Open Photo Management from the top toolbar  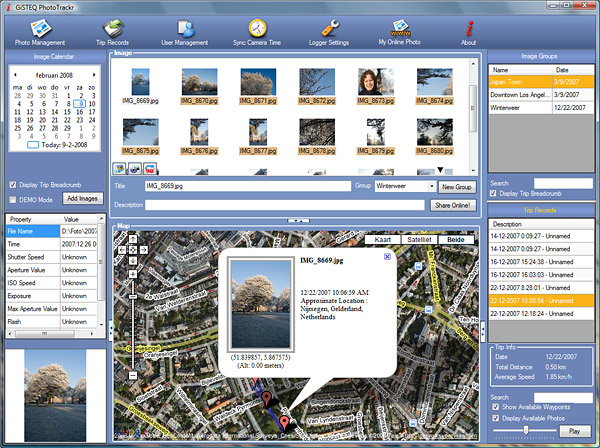tap(40, 33)
